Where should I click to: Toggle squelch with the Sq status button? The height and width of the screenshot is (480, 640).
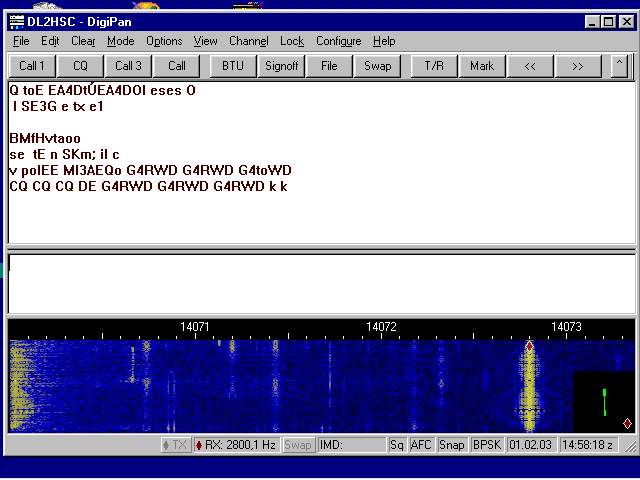397,445
